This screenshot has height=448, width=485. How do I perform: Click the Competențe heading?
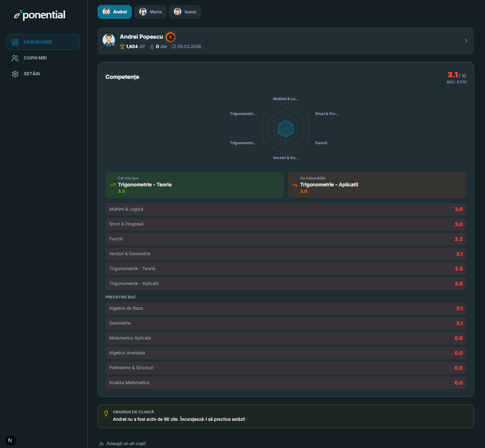tap(122, 77)
